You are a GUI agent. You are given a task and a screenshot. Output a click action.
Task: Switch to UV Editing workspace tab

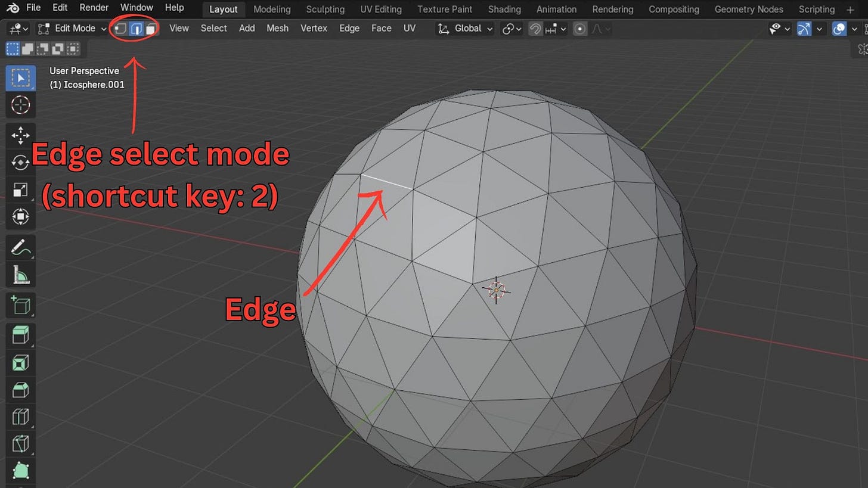coord(381,10)
